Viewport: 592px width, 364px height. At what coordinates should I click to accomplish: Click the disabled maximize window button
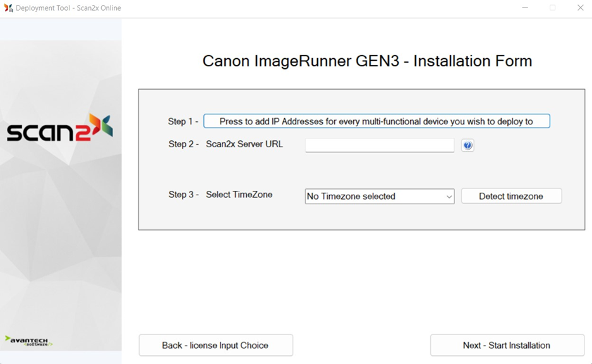553,8
